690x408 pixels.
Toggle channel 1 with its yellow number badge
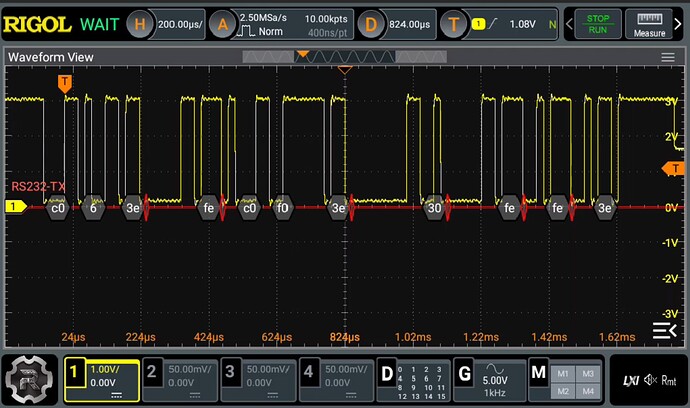pyautogui.click(x=74, y=372)
